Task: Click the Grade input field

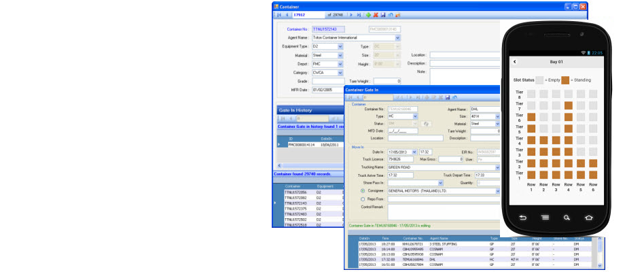Action: point(328,82)
